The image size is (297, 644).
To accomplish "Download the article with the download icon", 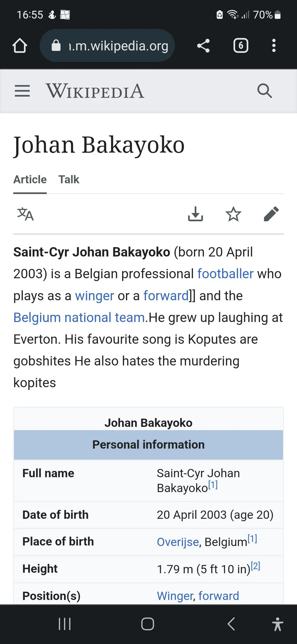I will tap(195, 214).
